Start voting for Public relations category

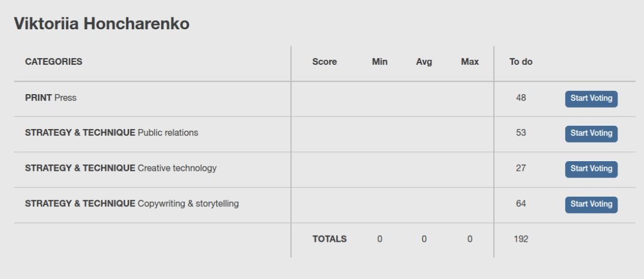point(591,134)
